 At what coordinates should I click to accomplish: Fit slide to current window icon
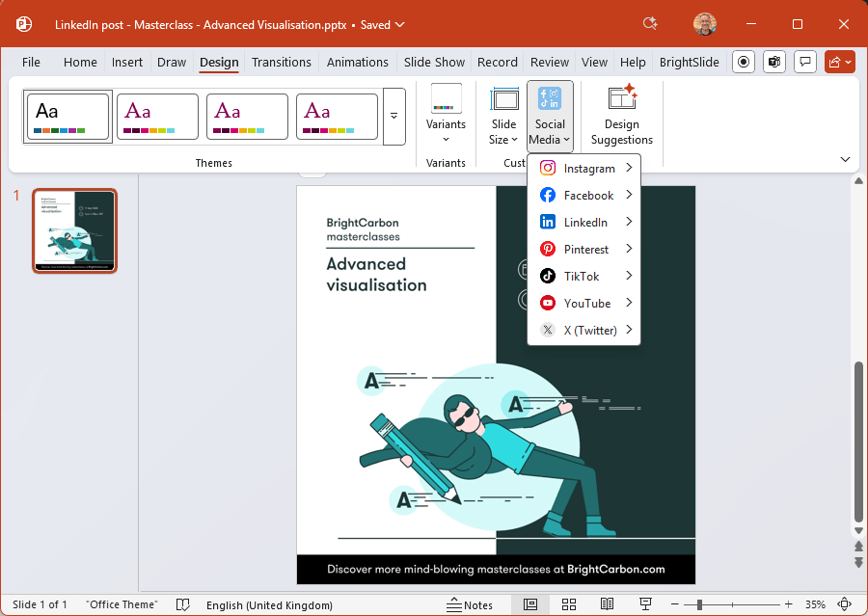[844, 604]
